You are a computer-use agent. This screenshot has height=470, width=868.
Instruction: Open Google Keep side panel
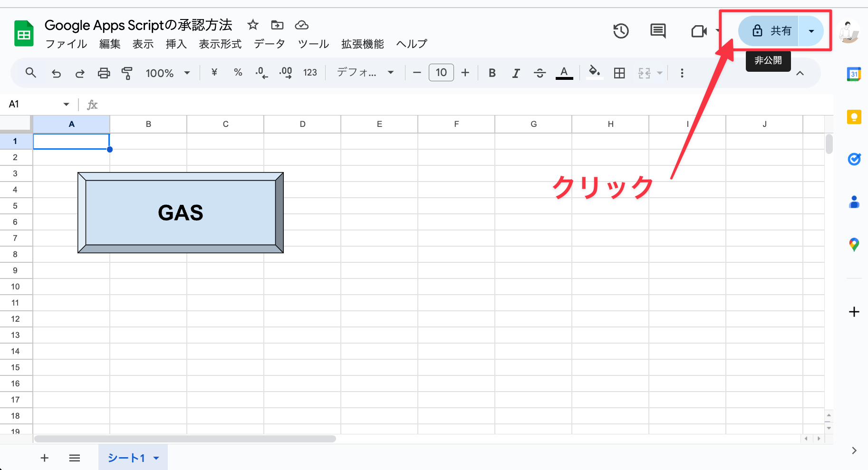(854, 117)
